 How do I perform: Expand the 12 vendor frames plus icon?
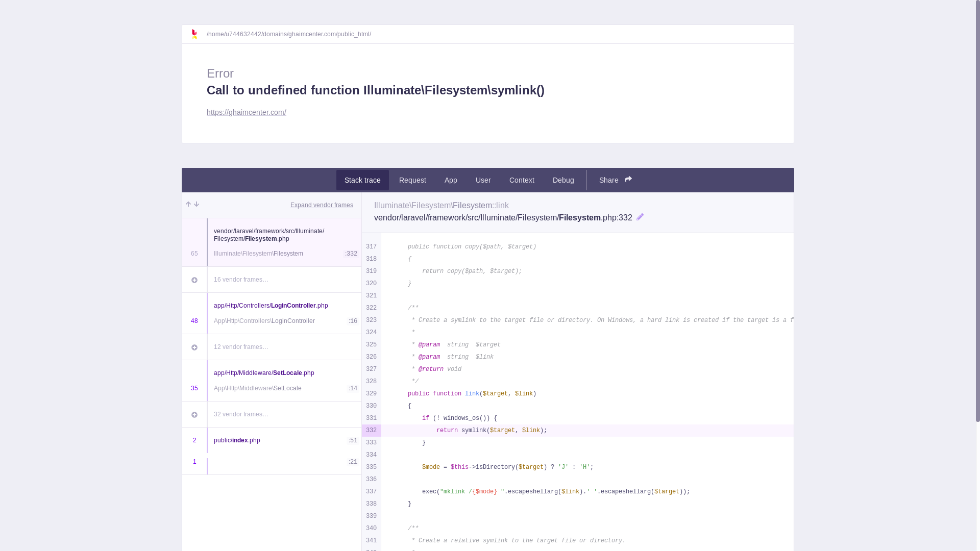[x=194, y=347]
